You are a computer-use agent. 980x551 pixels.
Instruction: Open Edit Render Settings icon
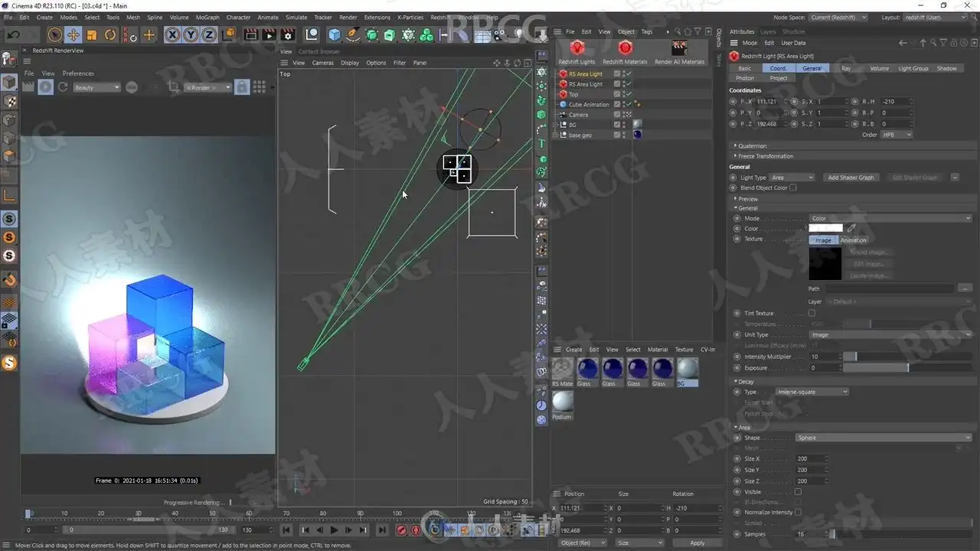[x=288, y=34]
